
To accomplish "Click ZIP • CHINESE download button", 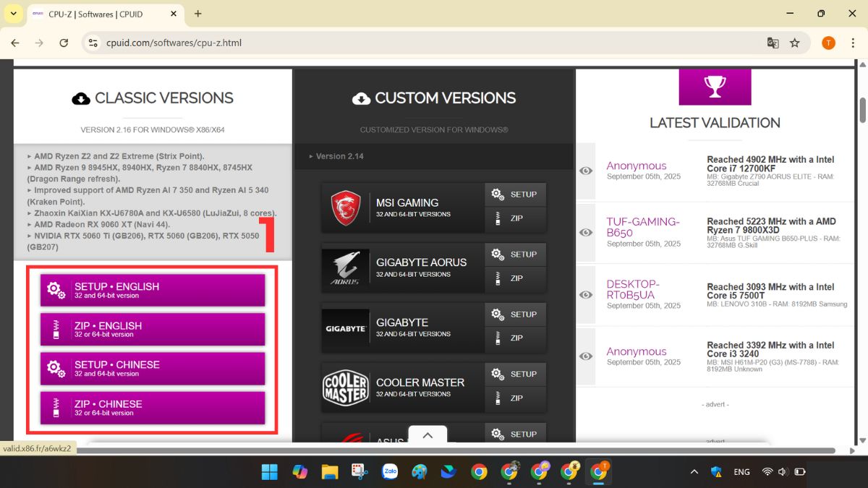I will (x=153, y=407).
